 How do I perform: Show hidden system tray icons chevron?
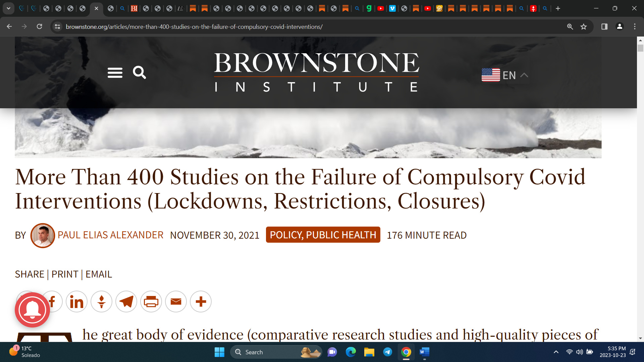(556, 352)
